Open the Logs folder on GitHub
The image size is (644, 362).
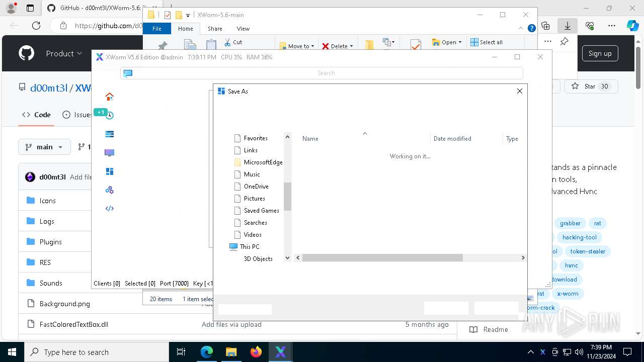click(x=47, y=221)
